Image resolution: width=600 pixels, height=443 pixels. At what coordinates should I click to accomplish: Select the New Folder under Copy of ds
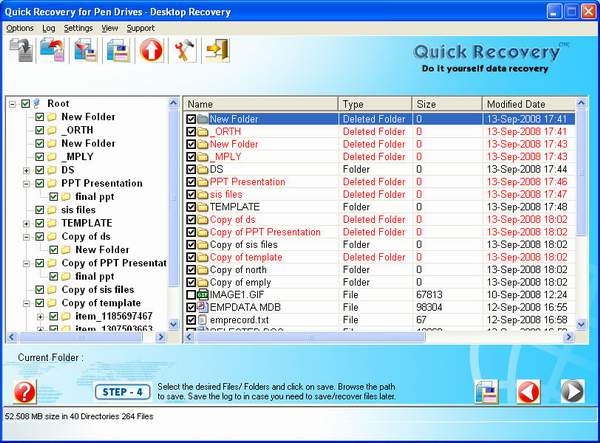point(102,250)
